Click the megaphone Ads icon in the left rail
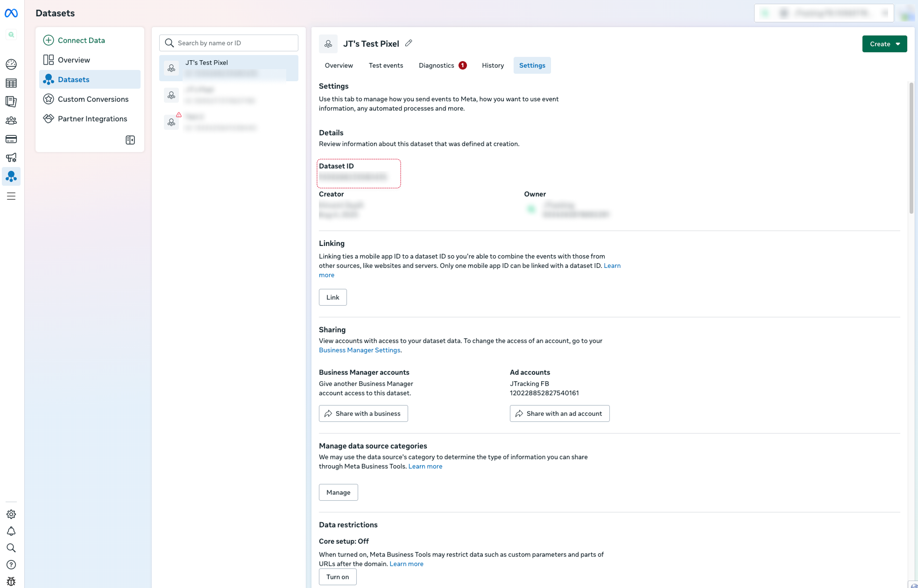 [x=11, y=158]
